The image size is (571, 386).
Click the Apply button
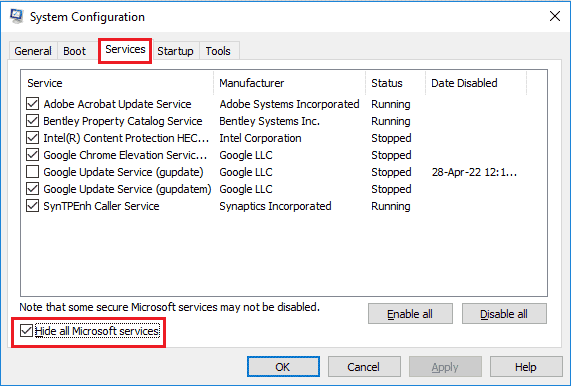pyautogui.click(x=445, y=367)
